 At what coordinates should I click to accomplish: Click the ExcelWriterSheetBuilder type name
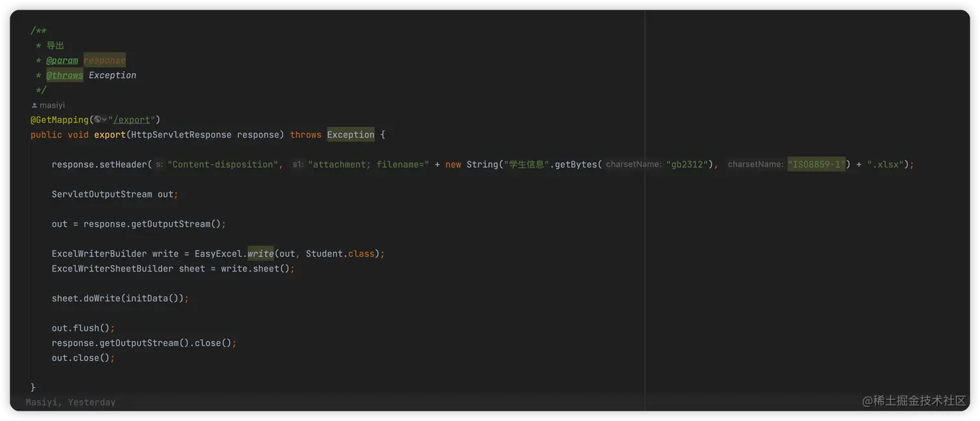113,269
